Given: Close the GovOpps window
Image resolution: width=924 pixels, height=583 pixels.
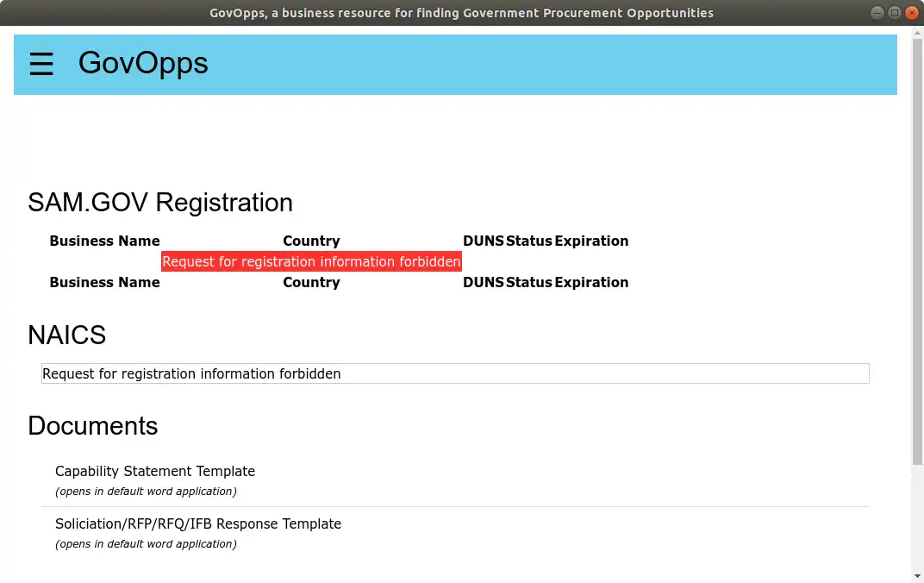Looking at the screenshot, I should click(x=911, y=13).
